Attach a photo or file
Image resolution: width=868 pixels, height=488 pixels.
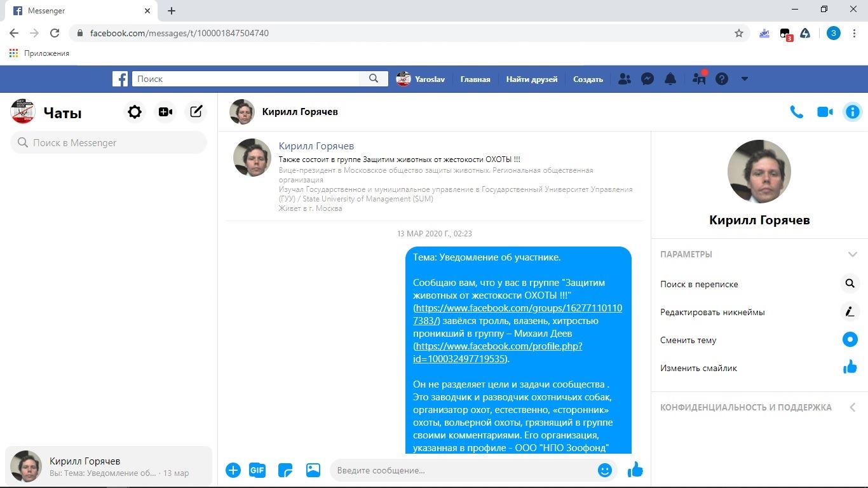coord(313,470)
